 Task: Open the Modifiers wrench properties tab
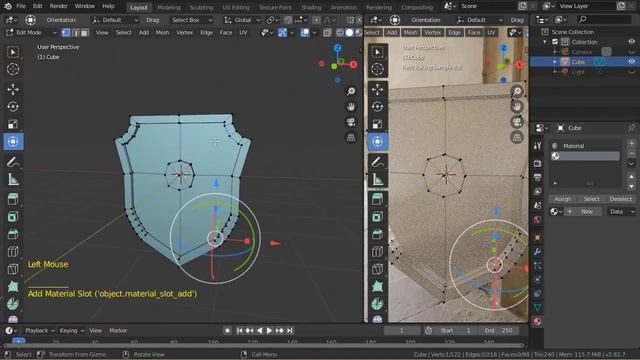pos(538,251)
